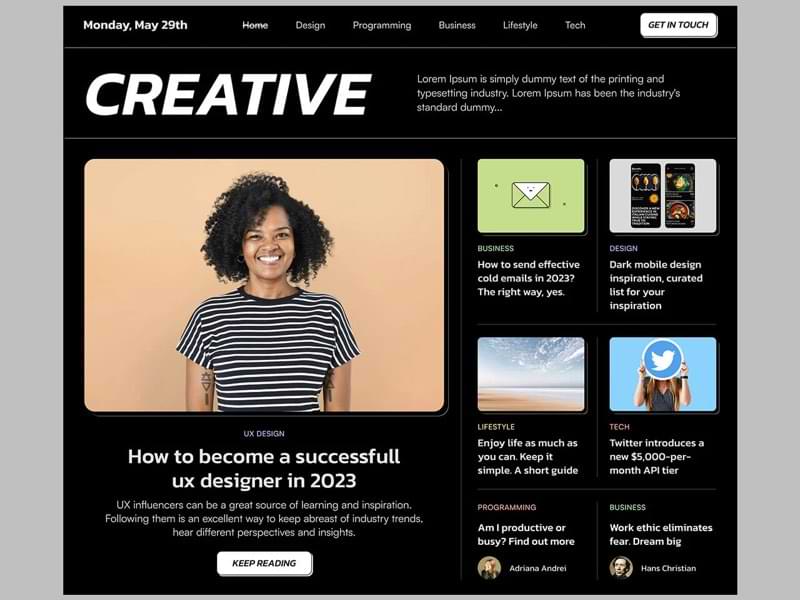Open the Home navigation item

pyautogui.click(x=255, y=25)
